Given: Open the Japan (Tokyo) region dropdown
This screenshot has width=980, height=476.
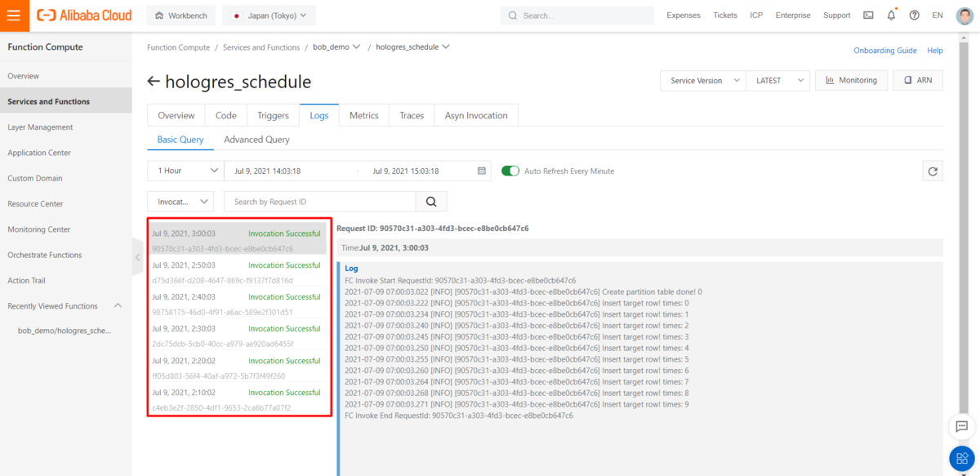Looking at the screenshot, I should (x=269, y=15).
